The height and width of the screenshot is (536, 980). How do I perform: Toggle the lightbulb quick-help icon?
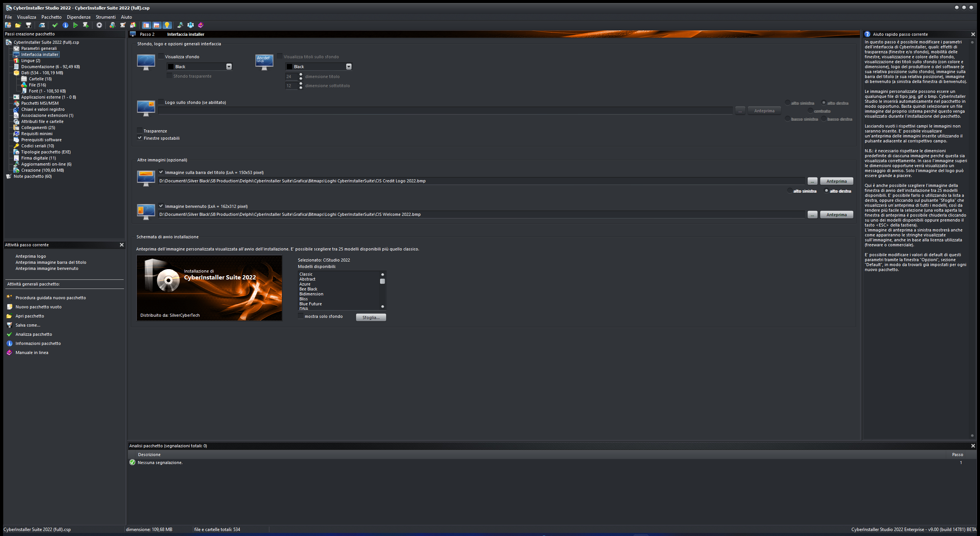[x=167, y=25]
